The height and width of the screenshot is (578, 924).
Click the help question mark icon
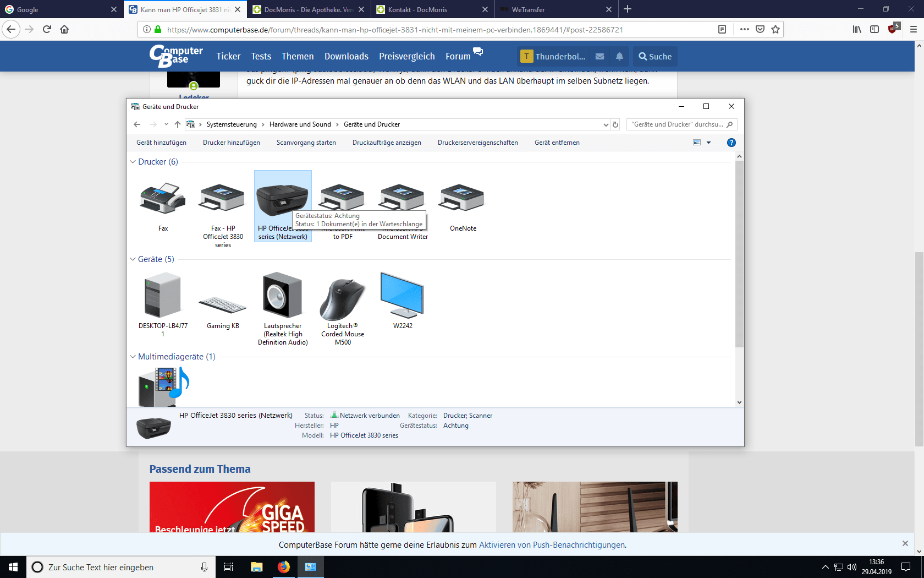coord(731,143)
